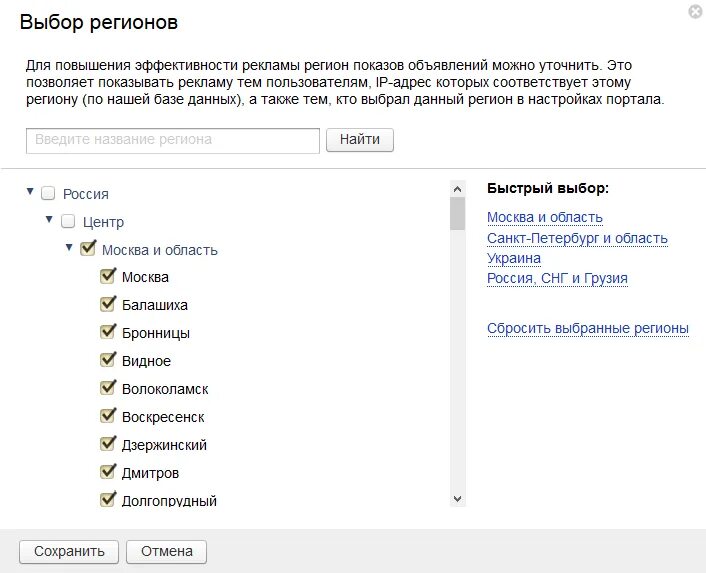The width and height of the screenshot is (706, 573).
Task: Deselect the Дмитров region checkbox
Action: click(x=108, y=472)
